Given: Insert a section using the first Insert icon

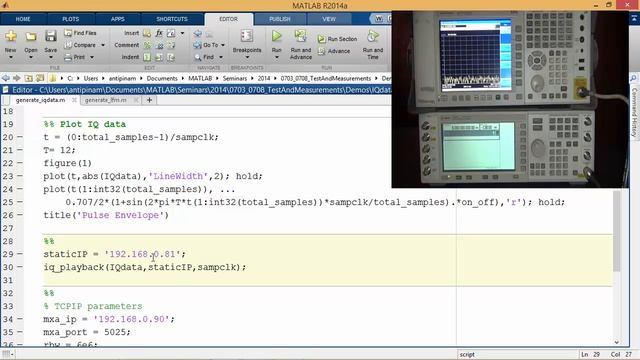Looking at the screenshot, I should point(147,33).
